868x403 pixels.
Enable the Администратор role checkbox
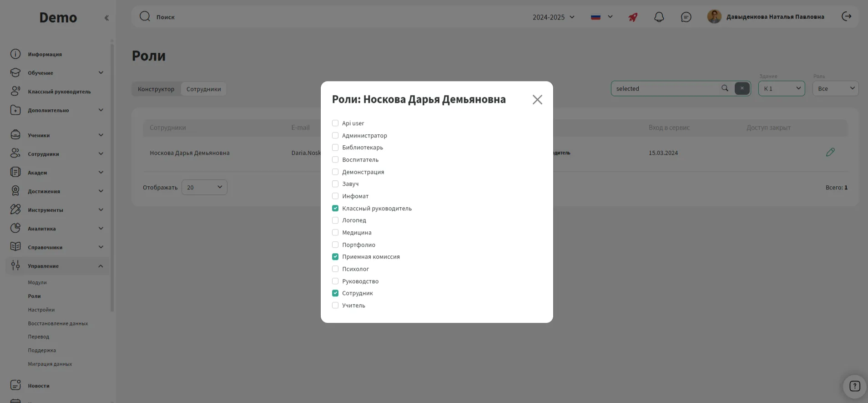[x=335, y=136]
